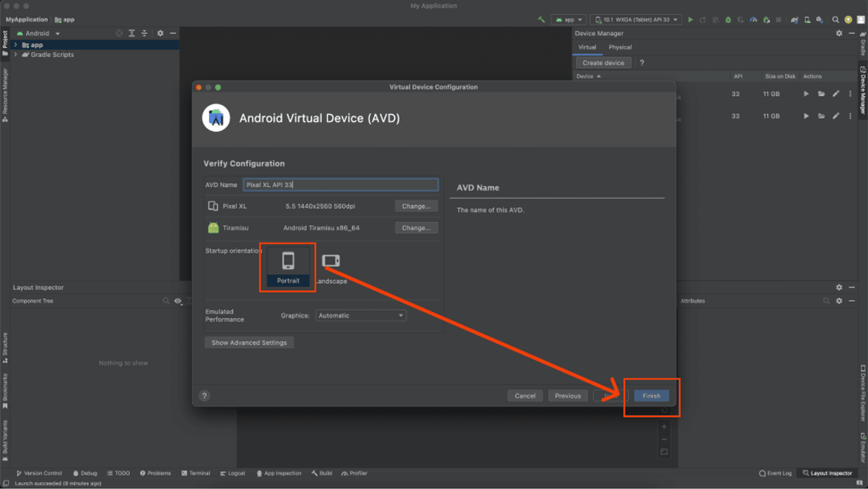Open Profiler tool window tab
This screenshot has height=489, width=868.
pyautogui.click(x=354, y=473)
